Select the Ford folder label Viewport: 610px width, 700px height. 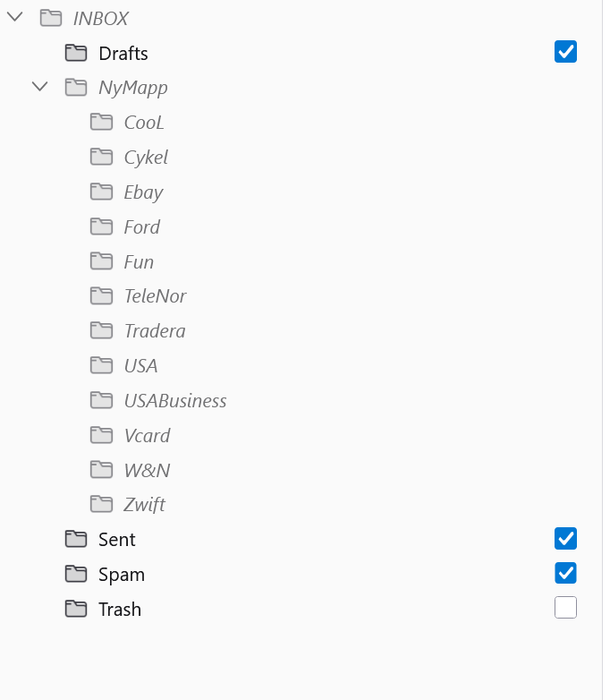click(141, 226)
